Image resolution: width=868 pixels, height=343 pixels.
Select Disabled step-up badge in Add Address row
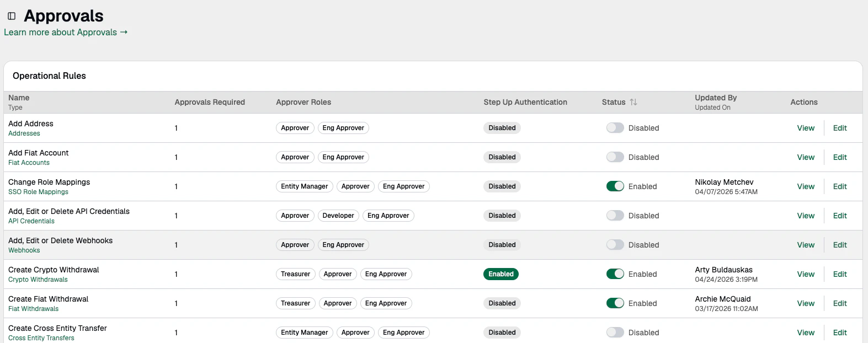502,128
